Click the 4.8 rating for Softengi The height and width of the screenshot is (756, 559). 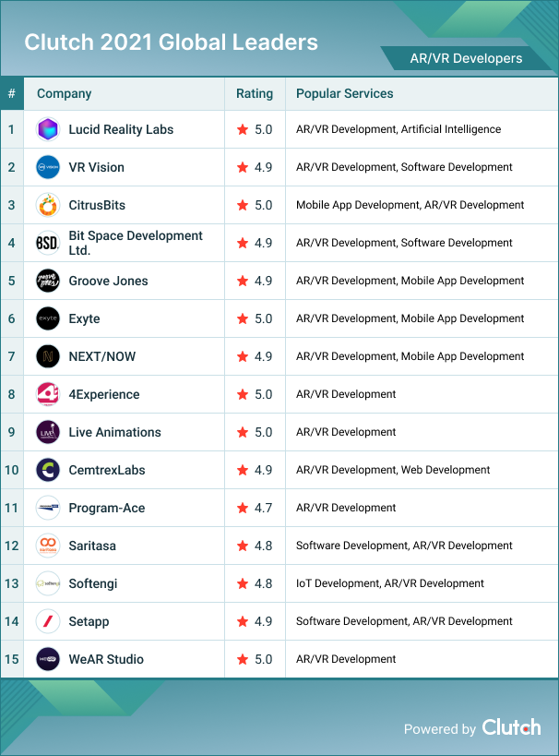(x=264, y=583)
